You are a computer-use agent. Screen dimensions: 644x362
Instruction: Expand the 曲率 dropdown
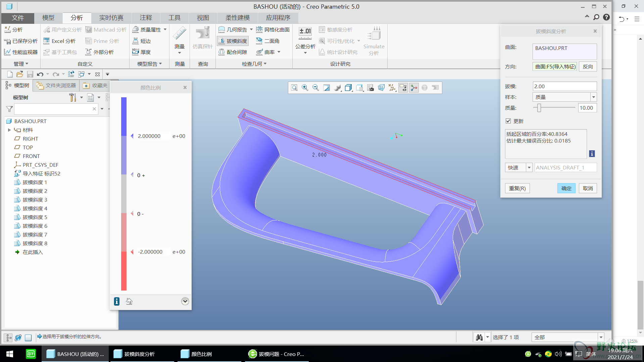click(x=279, y=52)
